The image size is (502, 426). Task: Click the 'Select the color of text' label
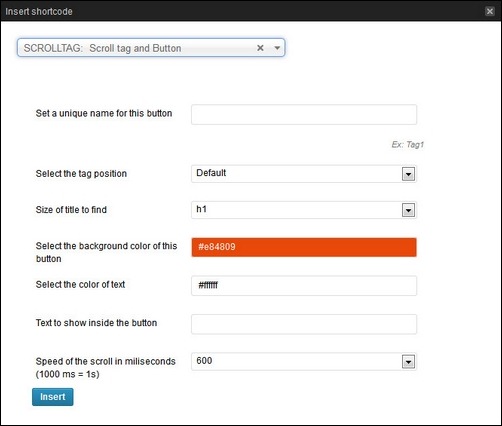pyautogui.click(x=80, y=284)
